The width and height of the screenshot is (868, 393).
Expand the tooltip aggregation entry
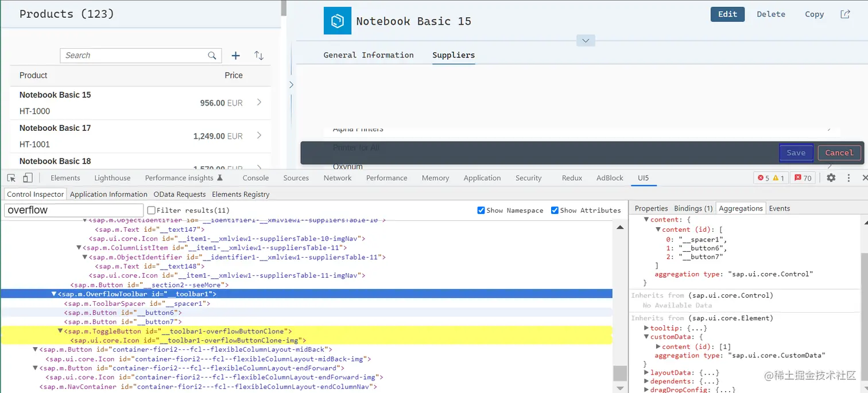646,328
